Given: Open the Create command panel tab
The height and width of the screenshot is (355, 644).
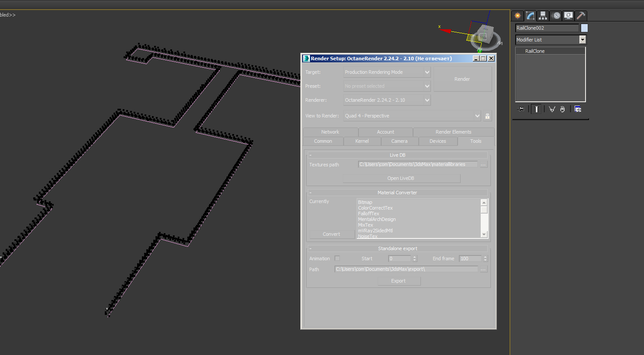Looking at the screenshot, I should [518, 16].
